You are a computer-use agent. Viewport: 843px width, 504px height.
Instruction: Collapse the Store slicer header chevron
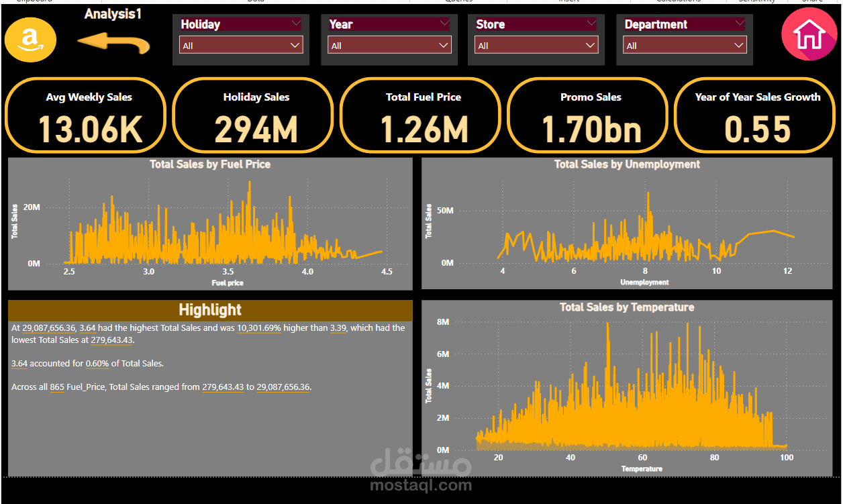click(x=591, y=23)
